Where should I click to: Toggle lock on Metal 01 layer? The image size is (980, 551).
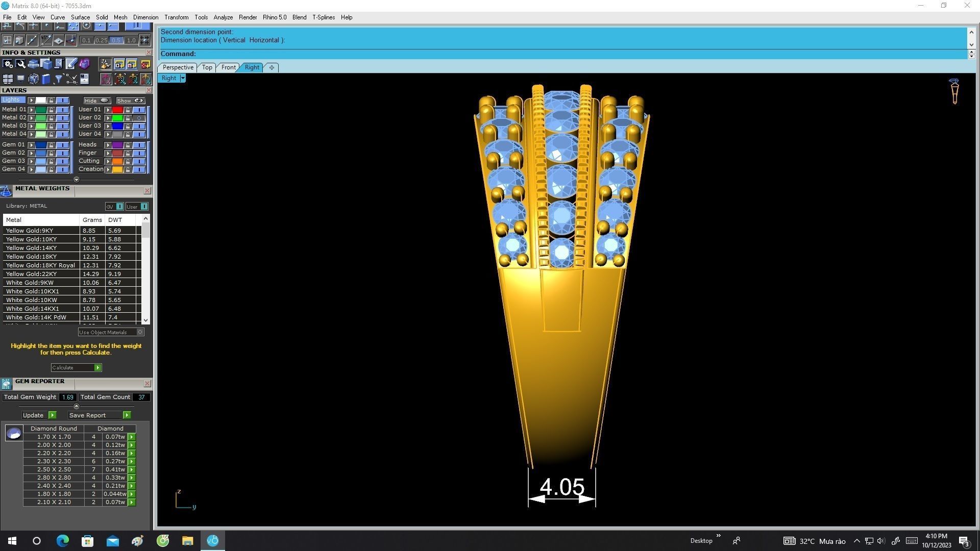click(x=51, y=110)
